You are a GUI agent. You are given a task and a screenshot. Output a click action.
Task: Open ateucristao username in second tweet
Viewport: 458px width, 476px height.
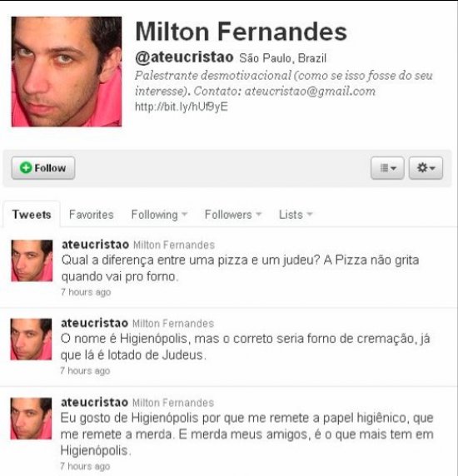[x=94, y=323]
